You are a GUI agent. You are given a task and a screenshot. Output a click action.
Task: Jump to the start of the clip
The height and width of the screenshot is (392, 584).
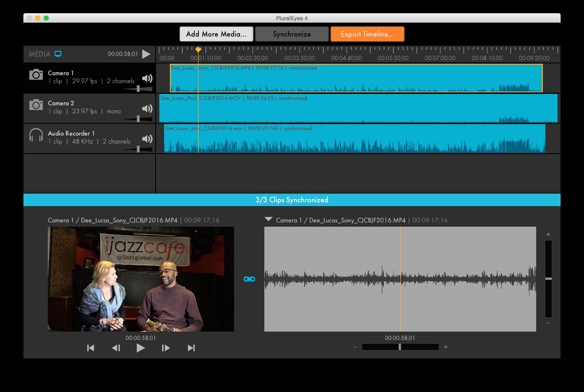[x=91, y=348]
